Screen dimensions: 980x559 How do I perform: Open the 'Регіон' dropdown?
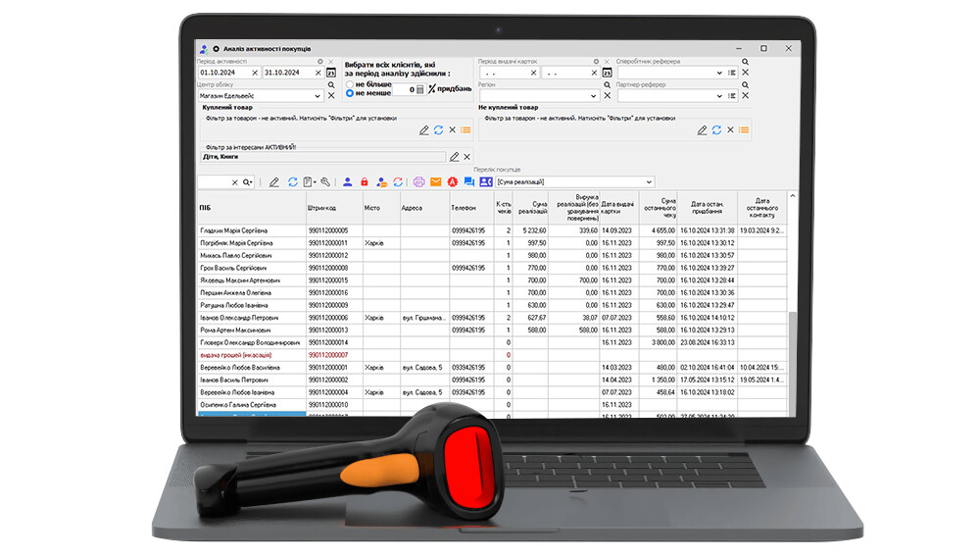pyautogui.click(x=594, y=96)
